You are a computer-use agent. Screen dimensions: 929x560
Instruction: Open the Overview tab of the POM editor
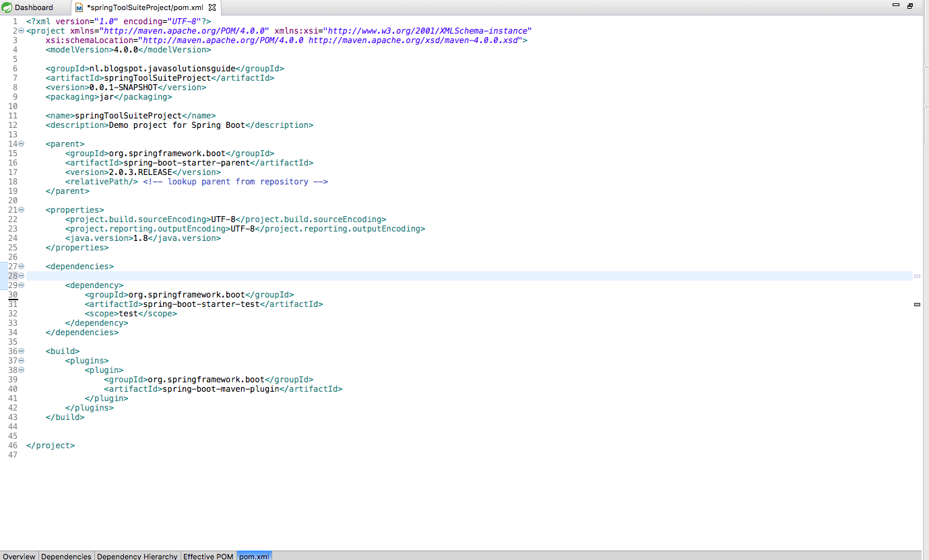click(x=19, y=556)
